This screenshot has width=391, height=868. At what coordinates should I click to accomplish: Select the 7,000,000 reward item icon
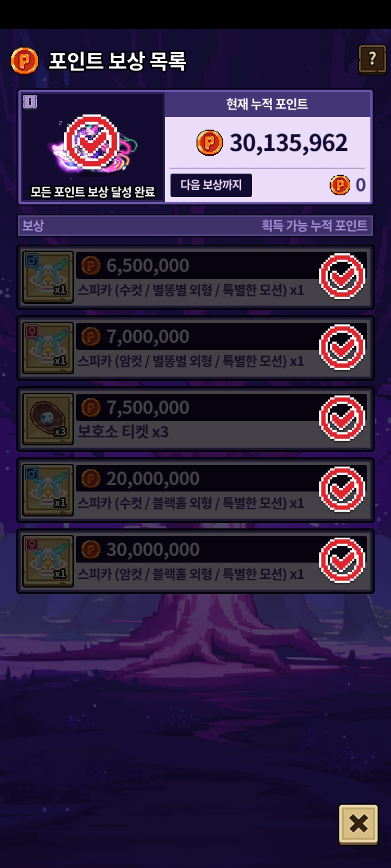tap(48, 348)
